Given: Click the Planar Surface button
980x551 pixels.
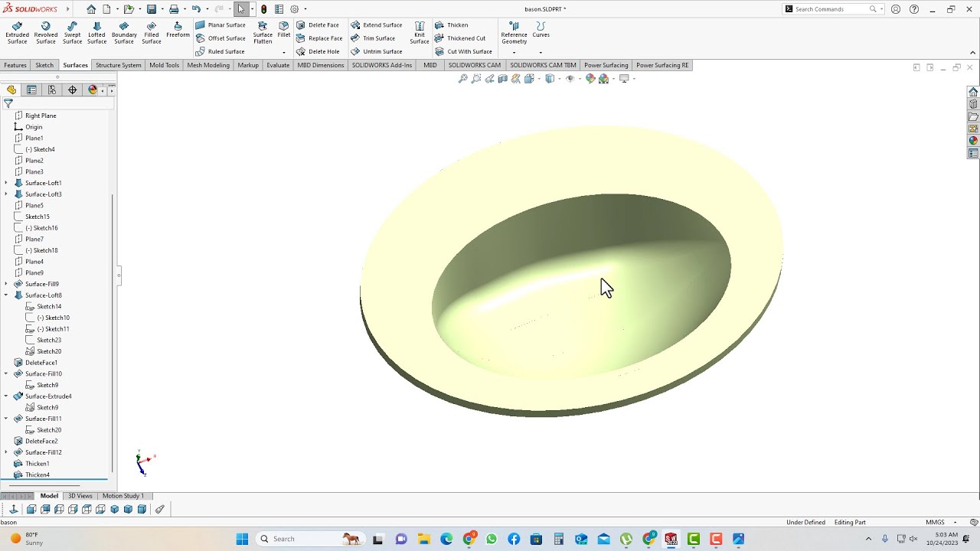Looking at the screenshot, I should (x=220, y=25).
